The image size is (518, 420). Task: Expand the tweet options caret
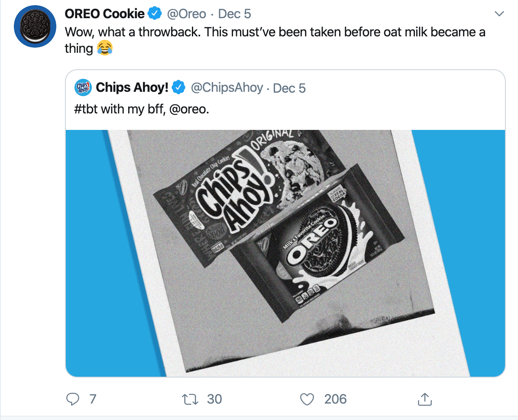(x=500, y=13)
